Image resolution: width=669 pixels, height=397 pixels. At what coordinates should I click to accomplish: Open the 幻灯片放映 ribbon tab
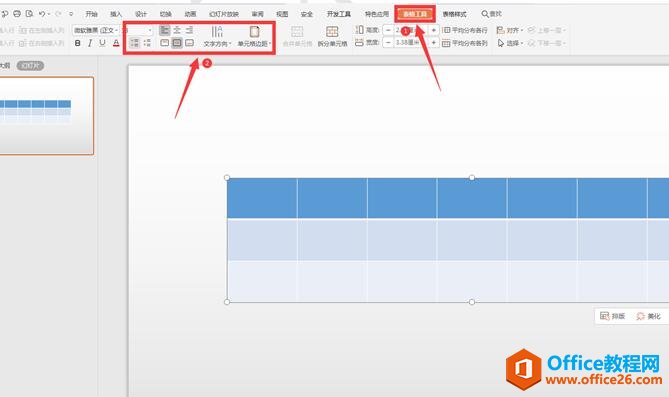[224, 14]
